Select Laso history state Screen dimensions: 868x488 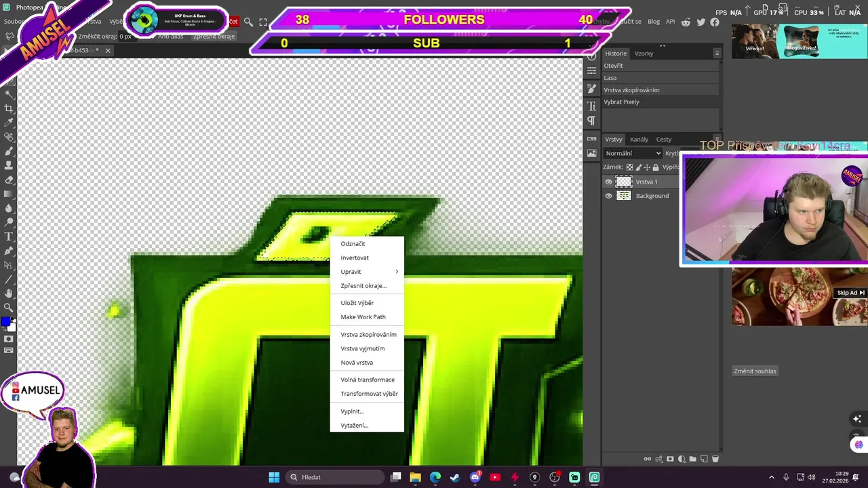click(661, 78)
